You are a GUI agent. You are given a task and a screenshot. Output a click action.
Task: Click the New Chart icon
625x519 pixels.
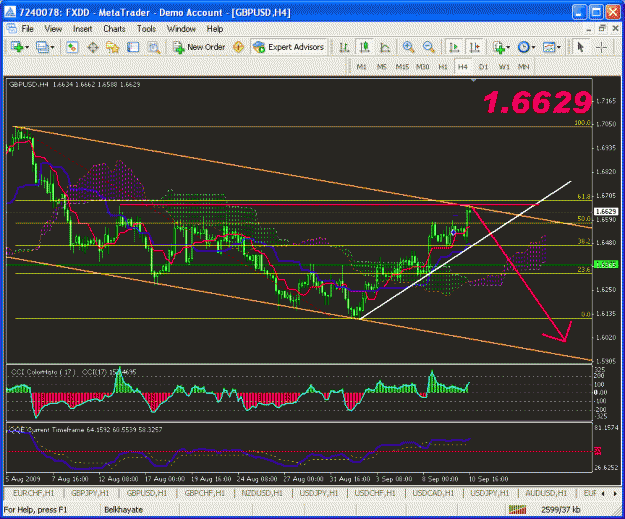point(16,47)
